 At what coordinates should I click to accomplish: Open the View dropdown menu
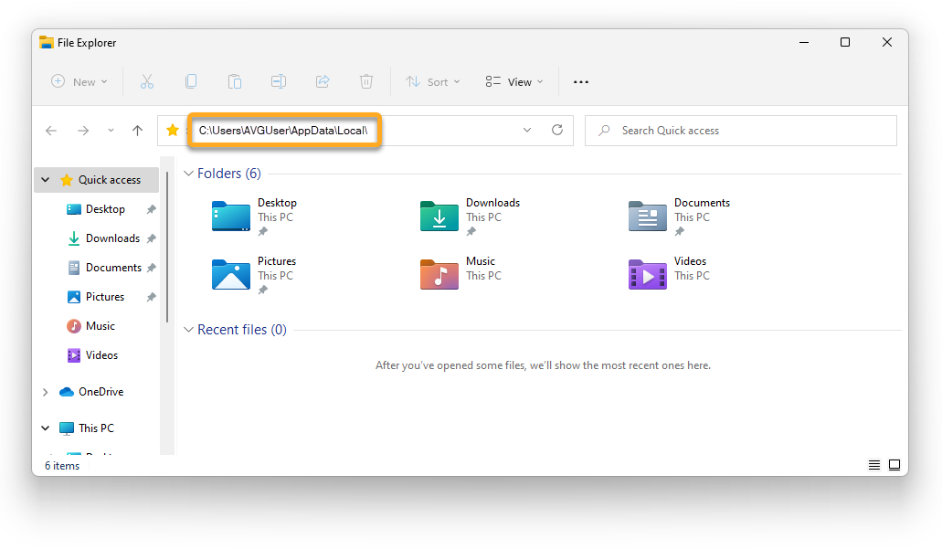[x=514, y=81]
